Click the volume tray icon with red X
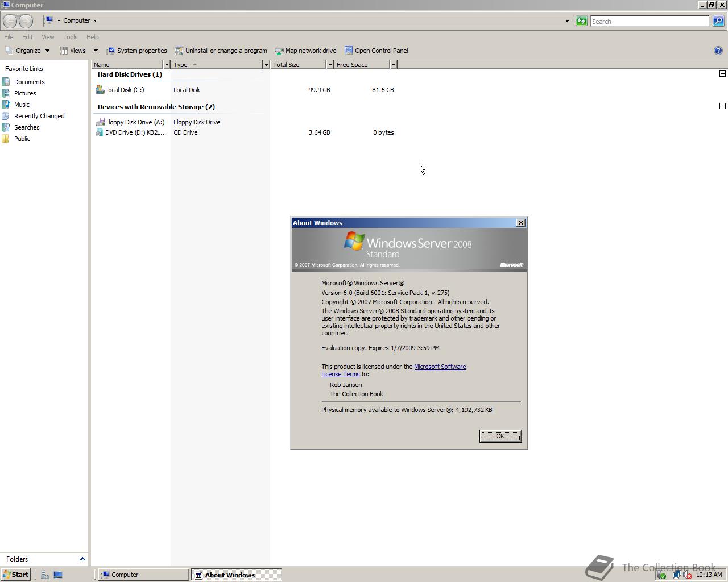The image size is (728, 582). coord(687,575)
